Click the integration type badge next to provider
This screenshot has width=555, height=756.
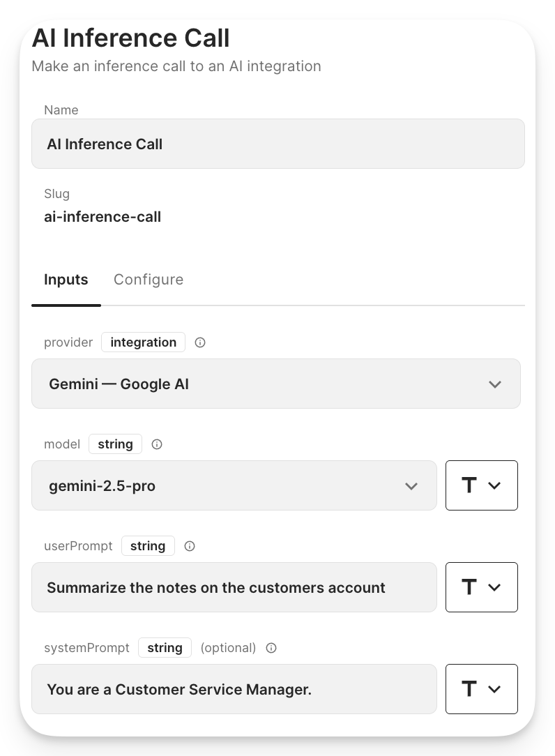[x=143, y=342]
